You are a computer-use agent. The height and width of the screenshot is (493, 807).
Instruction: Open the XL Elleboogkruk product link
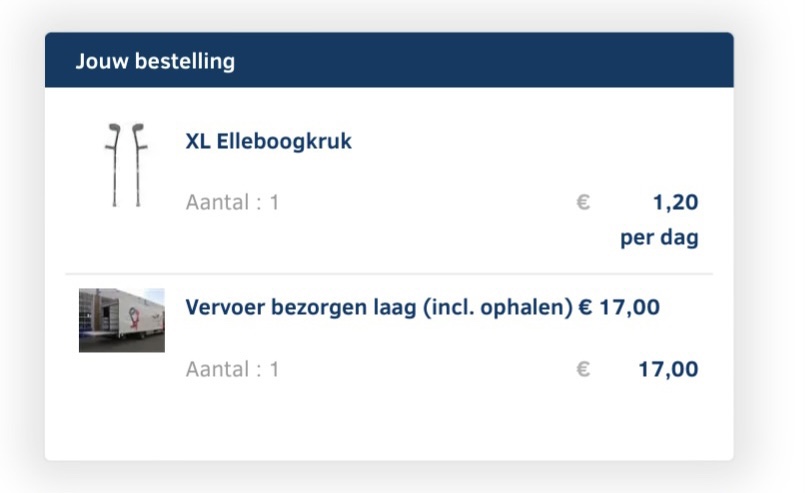[268, 142]
